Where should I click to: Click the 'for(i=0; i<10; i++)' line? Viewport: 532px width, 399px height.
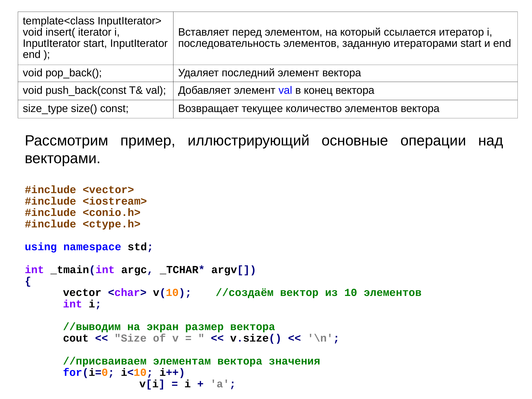(x=124, y=373)
